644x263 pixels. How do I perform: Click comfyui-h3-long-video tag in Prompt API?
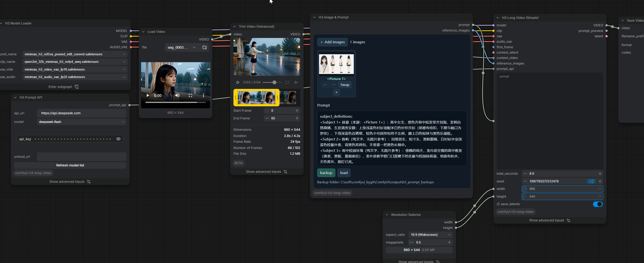pyautogui.click(x=33, y=173)
